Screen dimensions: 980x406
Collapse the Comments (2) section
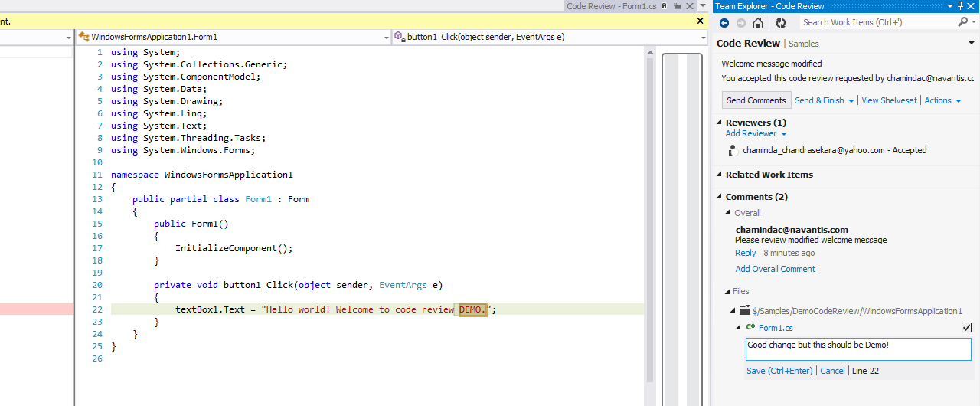719,197
